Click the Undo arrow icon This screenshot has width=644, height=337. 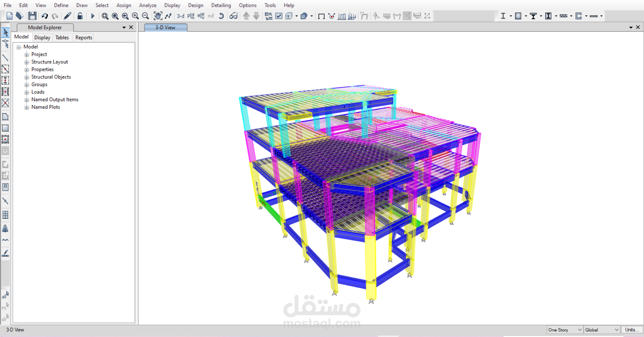click(x=45, y=16)
